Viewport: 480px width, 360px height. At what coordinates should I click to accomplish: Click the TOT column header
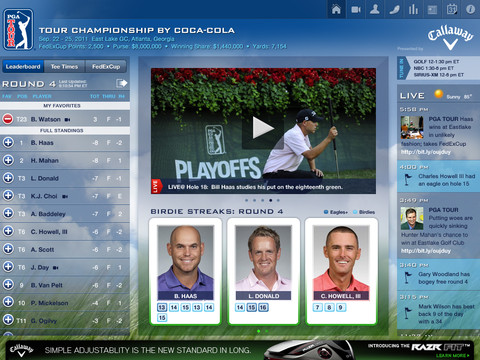(95, 96)
